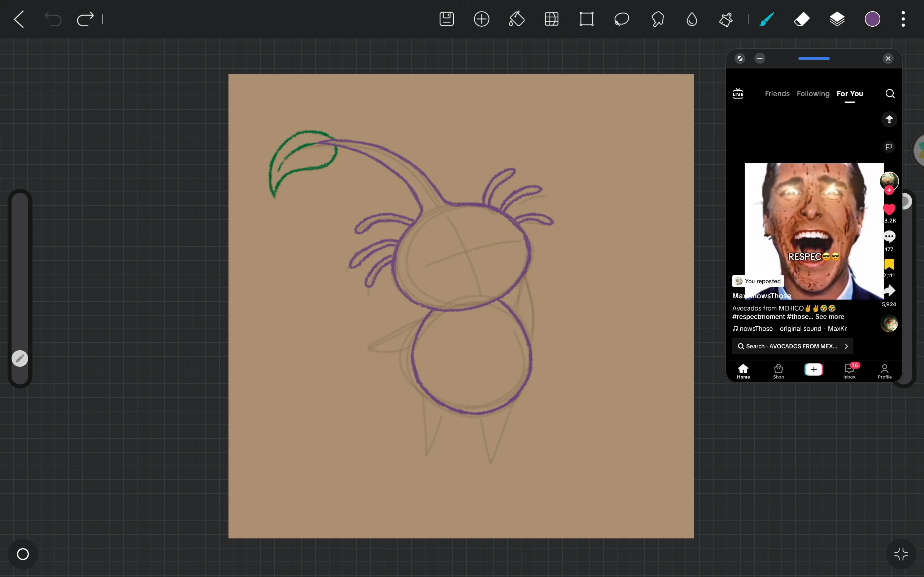Open the Friends tab
The width and height of the screenshot is (924, 577).
[x=776, y=93]
